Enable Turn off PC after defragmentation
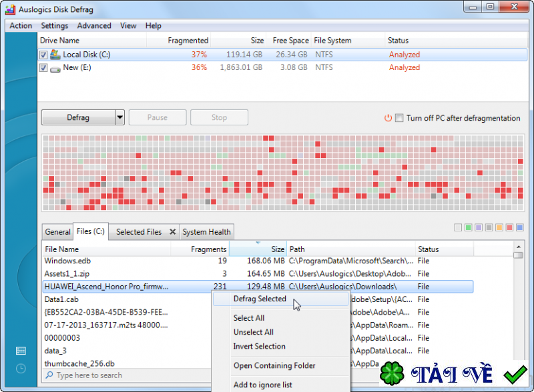The image size is (534, 392). 399,118
